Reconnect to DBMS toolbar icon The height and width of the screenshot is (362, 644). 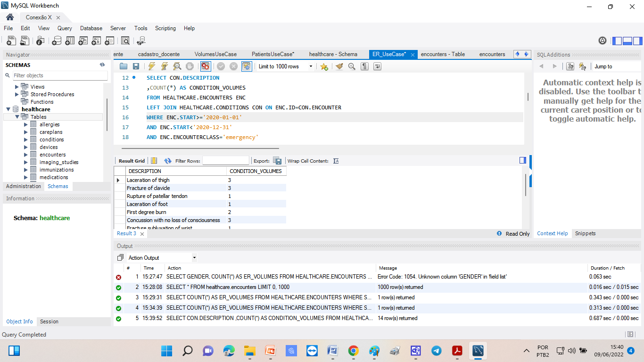coord(141,41)
